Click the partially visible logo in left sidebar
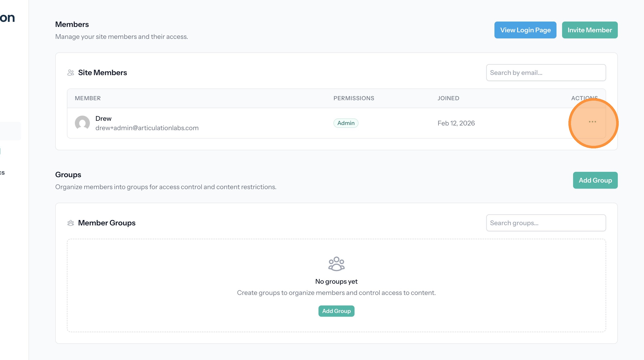 (7, 18)
